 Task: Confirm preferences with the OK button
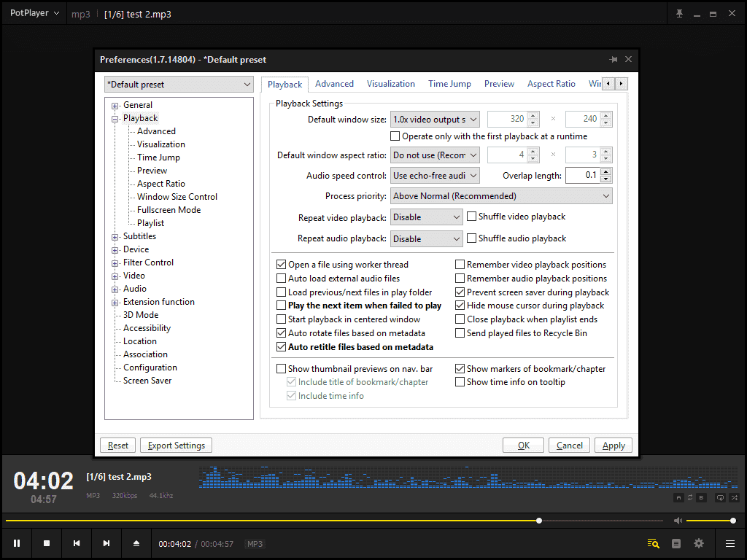pos(523,446)
